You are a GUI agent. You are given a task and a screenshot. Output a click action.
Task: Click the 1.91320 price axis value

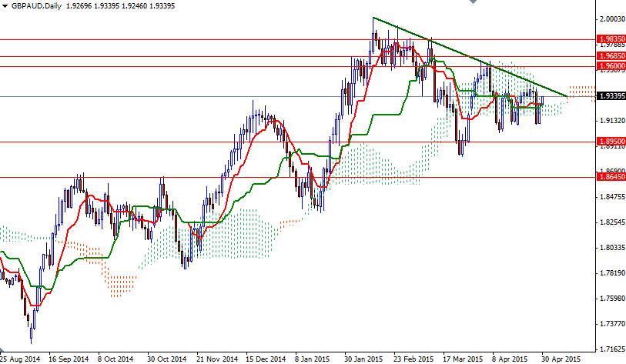[x=612, y=121]
